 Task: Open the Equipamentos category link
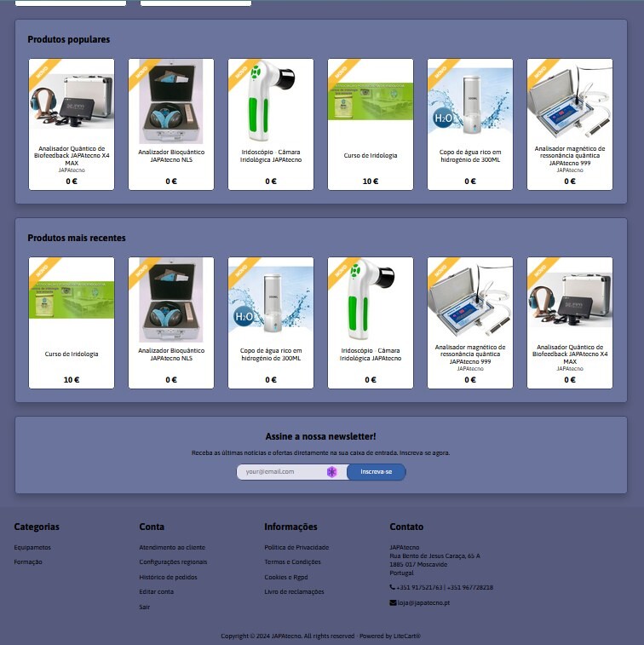[32, 547]
